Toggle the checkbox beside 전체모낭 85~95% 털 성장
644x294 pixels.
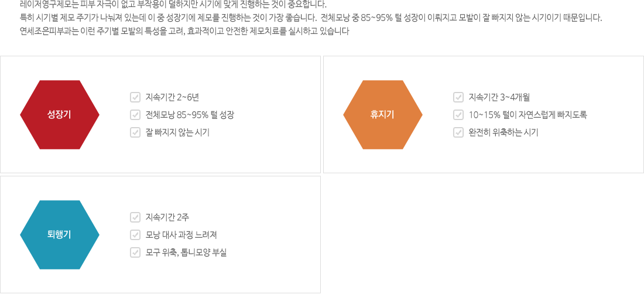[135, 115]
